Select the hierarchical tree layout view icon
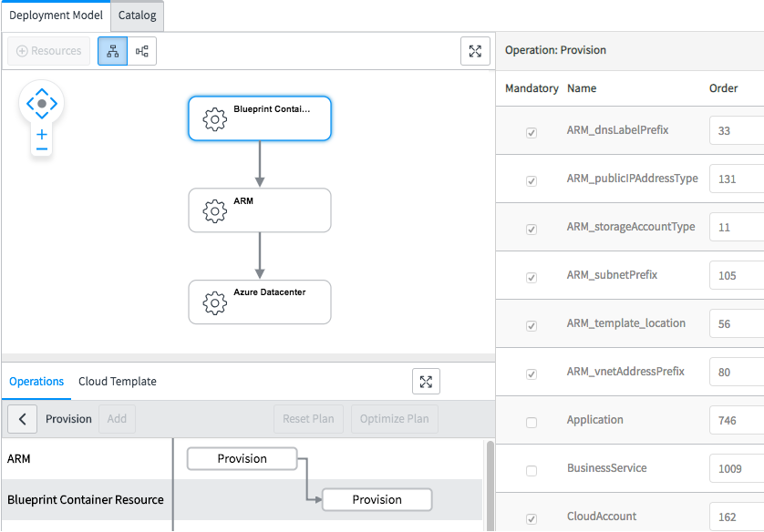The height and width of the screenshot is (532, 764). 112,51
